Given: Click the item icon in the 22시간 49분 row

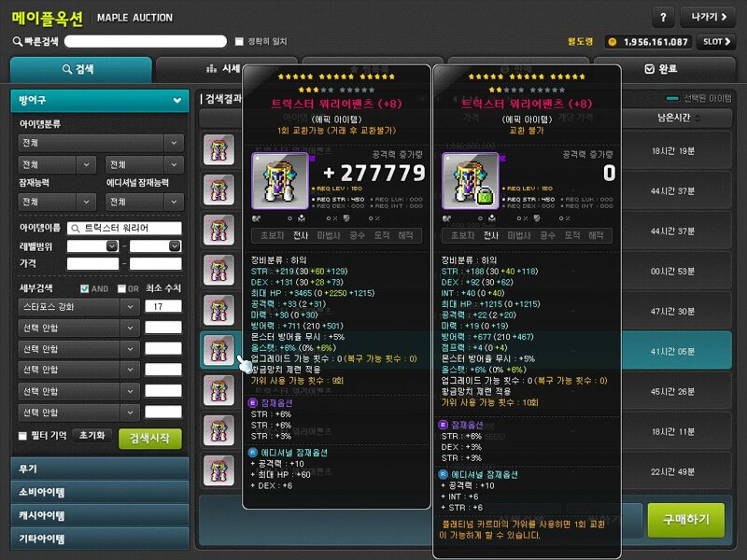Looking at the screenshot, I should coord(218,470).
